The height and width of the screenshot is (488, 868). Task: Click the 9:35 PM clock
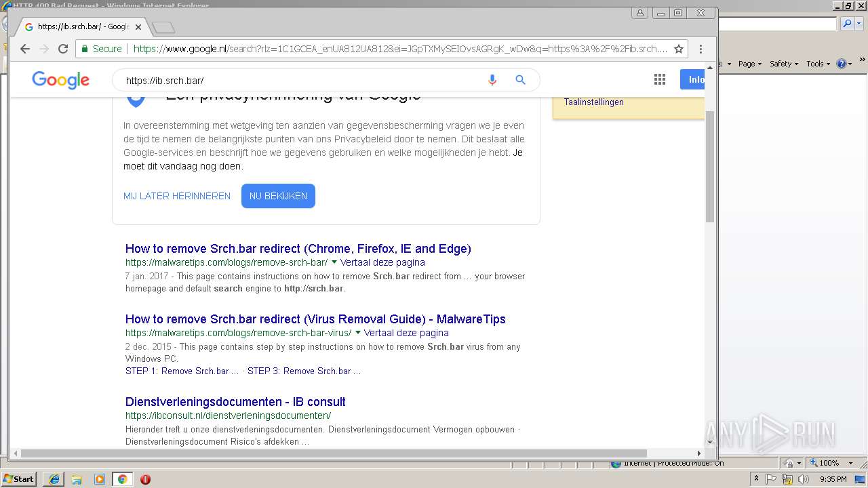tap(833, 479)
